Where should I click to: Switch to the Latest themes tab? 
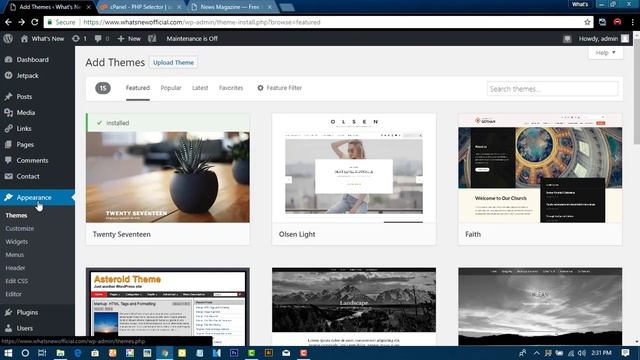point(200,88)
